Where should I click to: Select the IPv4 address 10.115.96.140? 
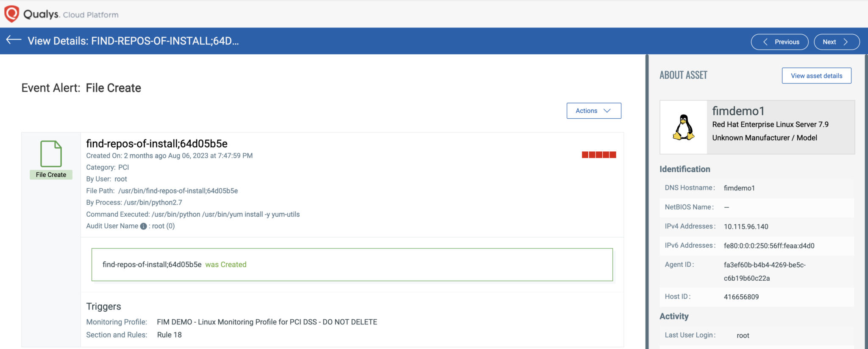click(746, 227)
